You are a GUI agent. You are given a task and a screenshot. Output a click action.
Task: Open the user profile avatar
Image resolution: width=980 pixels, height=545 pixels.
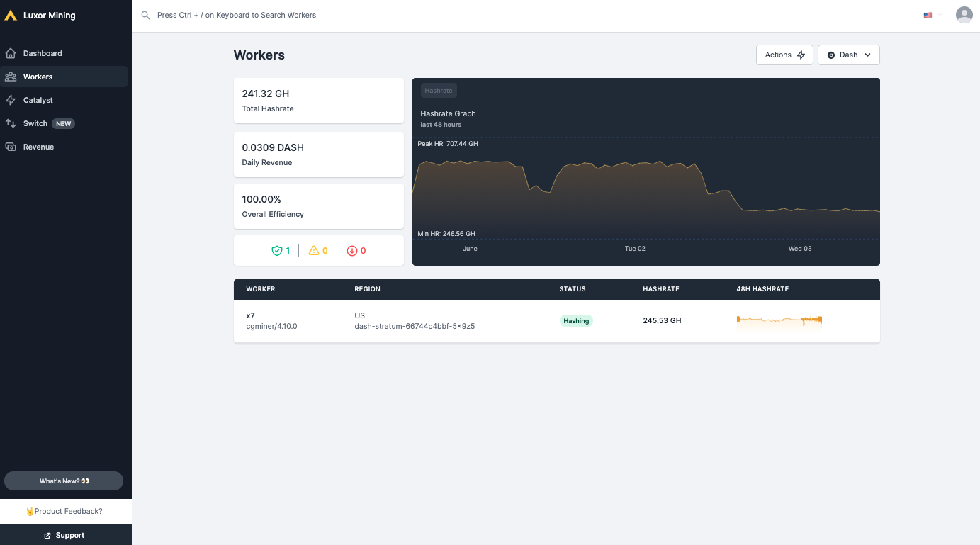[x=964, y=15]
